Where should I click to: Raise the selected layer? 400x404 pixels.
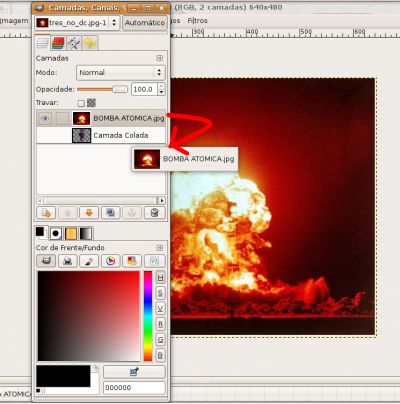click(x=68, y=213)
